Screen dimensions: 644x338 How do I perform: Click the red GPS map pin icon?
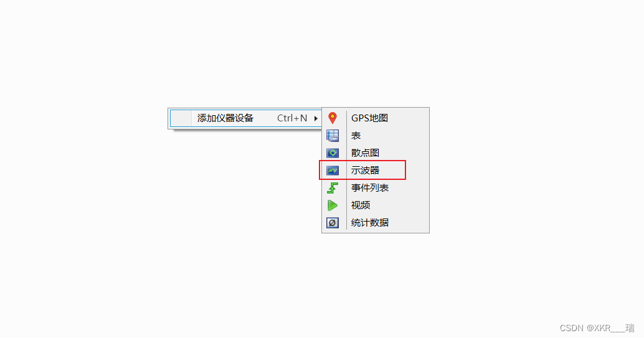coord(332,118)
